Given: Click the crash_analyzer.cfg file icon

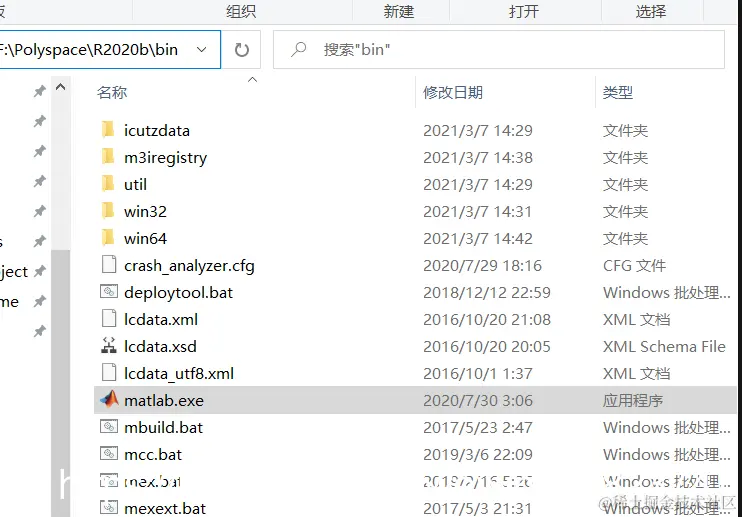Looking at the screenshot, I should point(109,264).
